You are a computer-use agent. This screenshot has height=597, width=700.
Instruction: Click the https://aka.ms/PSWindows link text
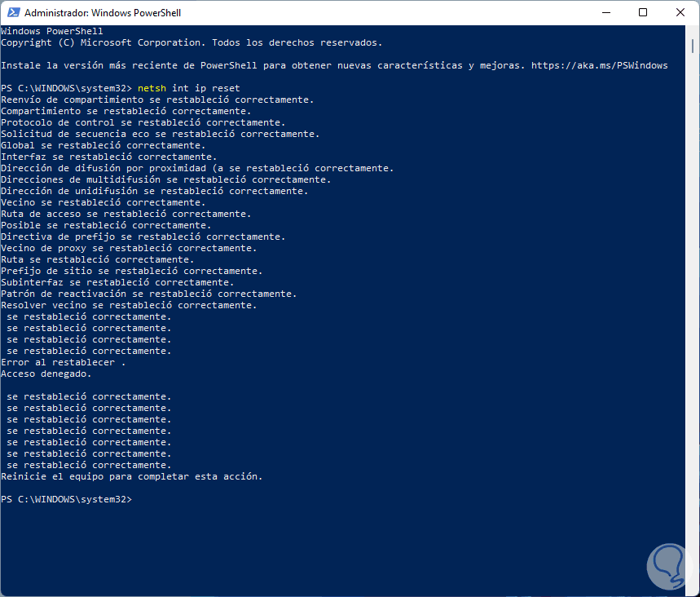tap(599, 66)
